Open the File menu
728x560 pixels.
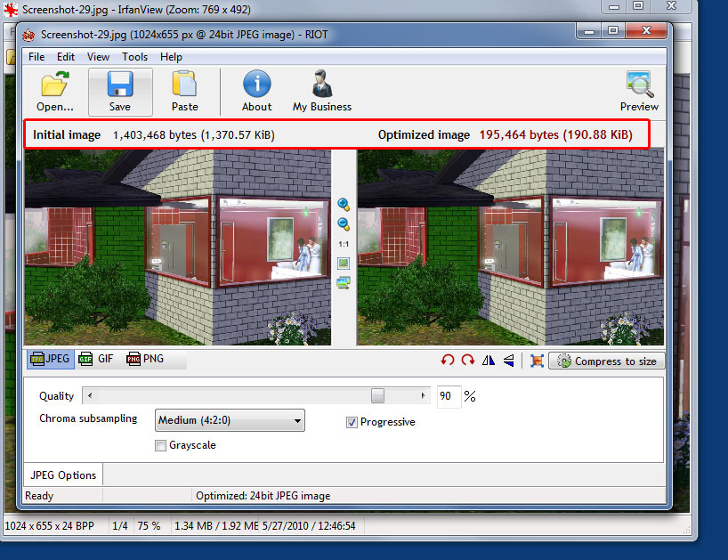pos(36,57)
